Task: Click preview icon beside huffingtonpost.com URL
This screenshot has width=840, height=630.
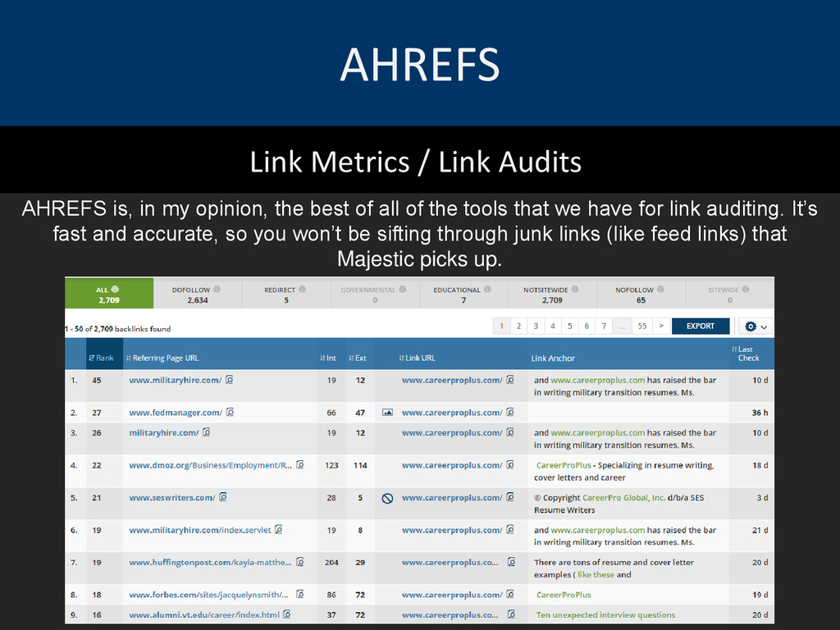Action: pyautogui.click(x=300, y=562)
